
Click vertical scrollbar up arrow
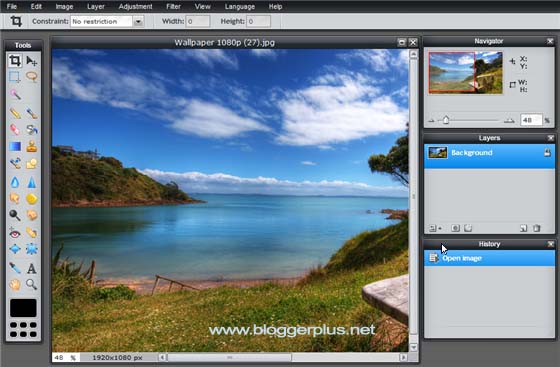pos(414,55)
